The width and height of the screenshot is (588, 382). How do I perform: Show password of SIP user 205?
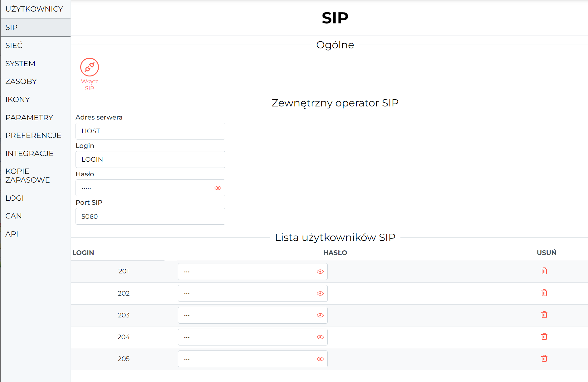pyautogui.click(x=320, y=359)
